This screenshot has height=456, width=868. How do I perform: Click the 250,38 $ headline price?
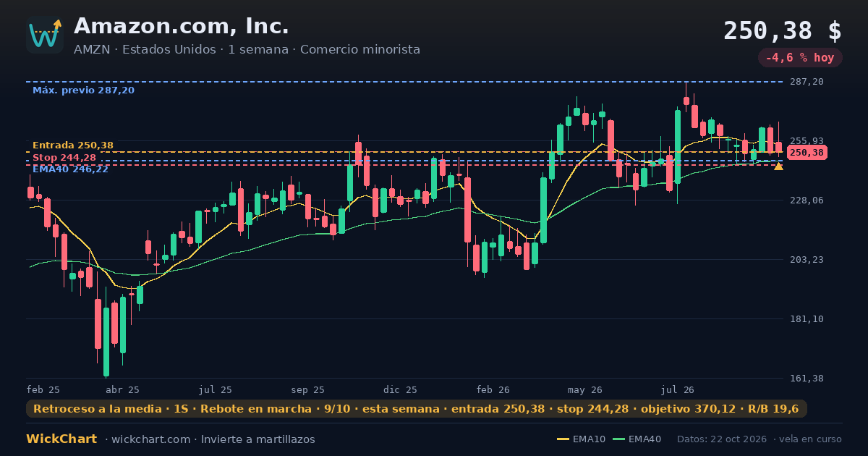[x=783, y=31]
